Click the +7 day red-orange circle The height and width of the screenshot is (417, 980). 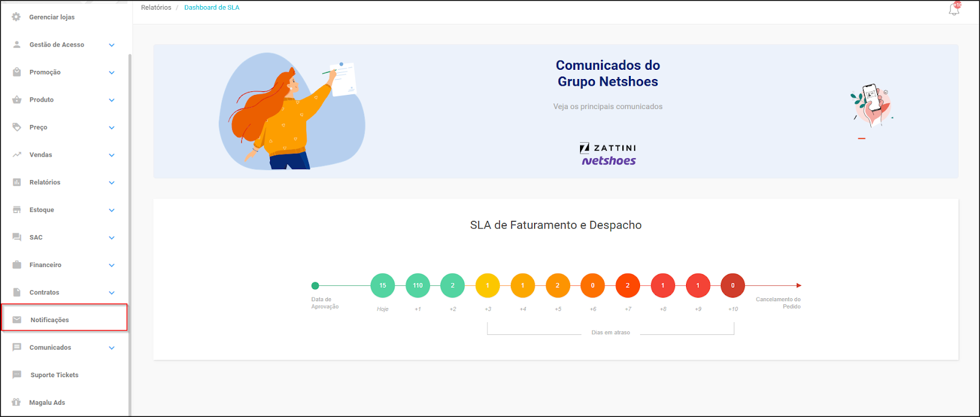point(627,285)
